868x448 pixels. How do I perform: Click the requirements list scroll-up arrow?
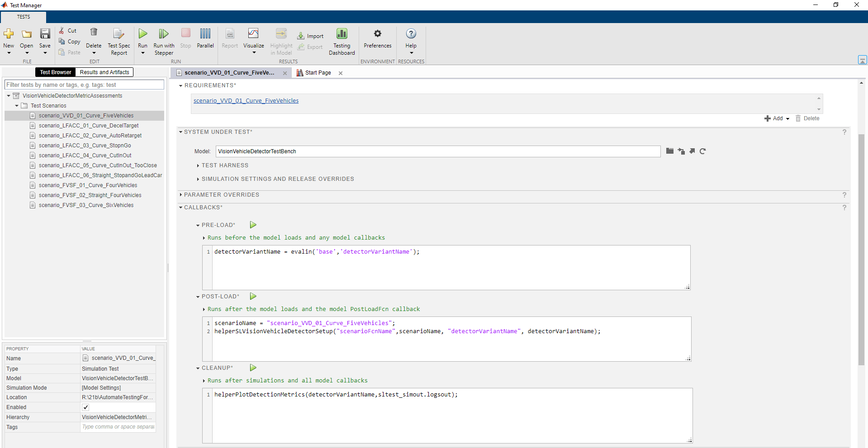pyautogui.click(x=819, y=98)
